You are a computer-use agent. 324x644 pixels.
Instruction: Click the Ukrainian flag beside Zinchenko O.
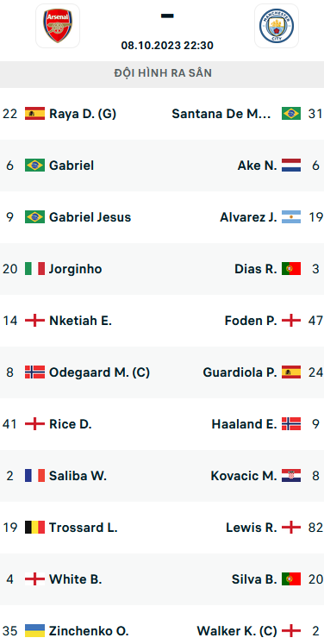click(35, 631)
